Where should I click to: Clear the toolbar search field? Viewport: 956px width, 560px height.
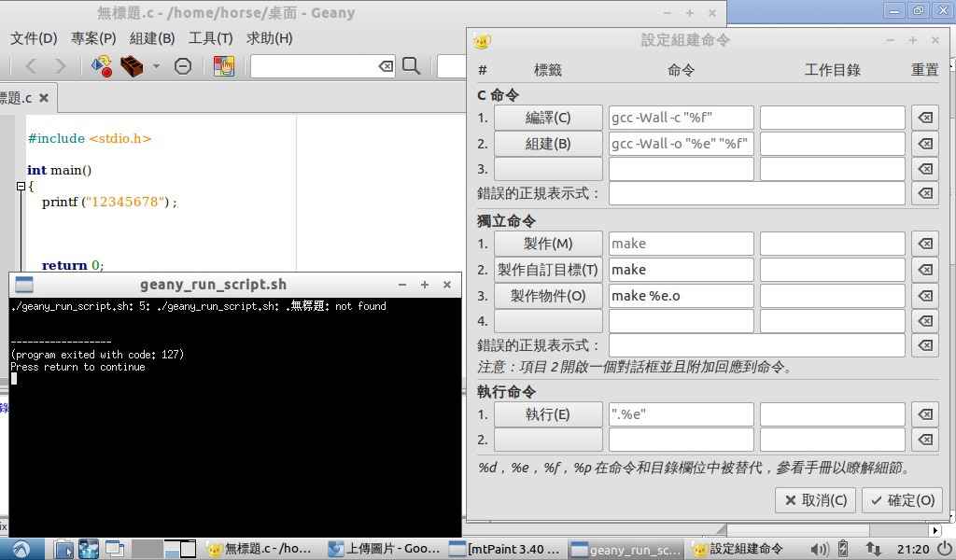[x=386, y=66]
